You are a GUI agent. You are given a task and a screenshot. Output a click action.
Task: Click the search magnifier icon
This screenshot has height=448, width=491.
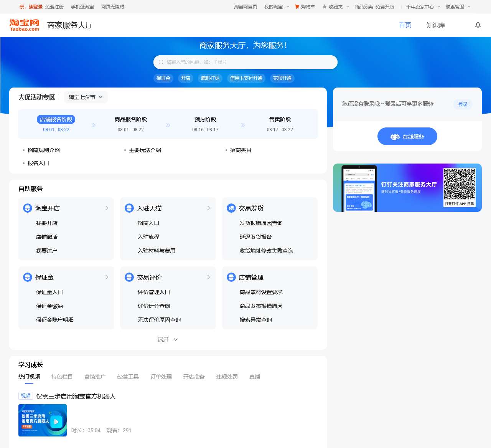pos(161,62)
